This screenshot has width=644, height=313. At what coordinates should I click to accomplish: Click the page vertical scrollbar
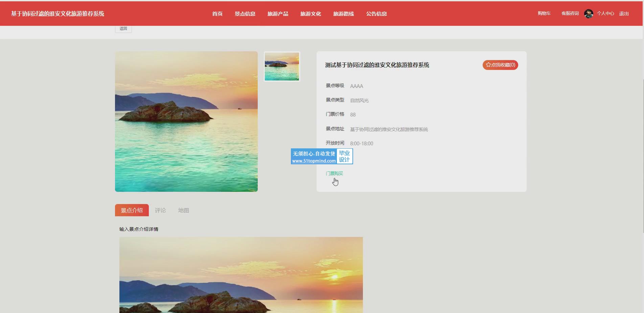pyautogui.click(x=643, y=156)
